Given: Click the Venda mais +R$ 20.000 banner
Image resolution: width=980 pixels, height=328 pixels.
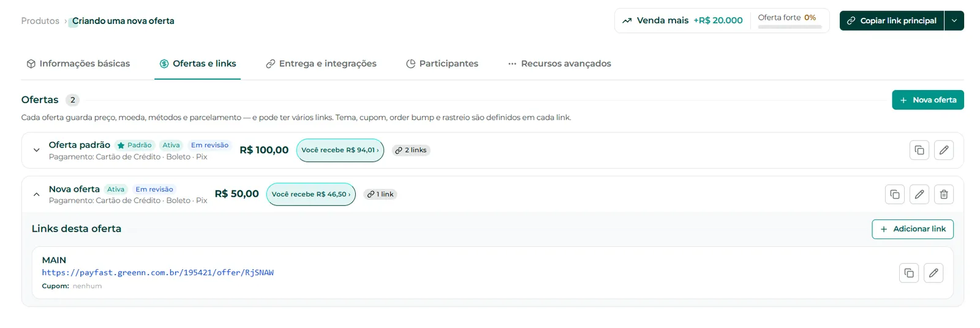Looking at the screenshot, I should (x=682, y=21).
